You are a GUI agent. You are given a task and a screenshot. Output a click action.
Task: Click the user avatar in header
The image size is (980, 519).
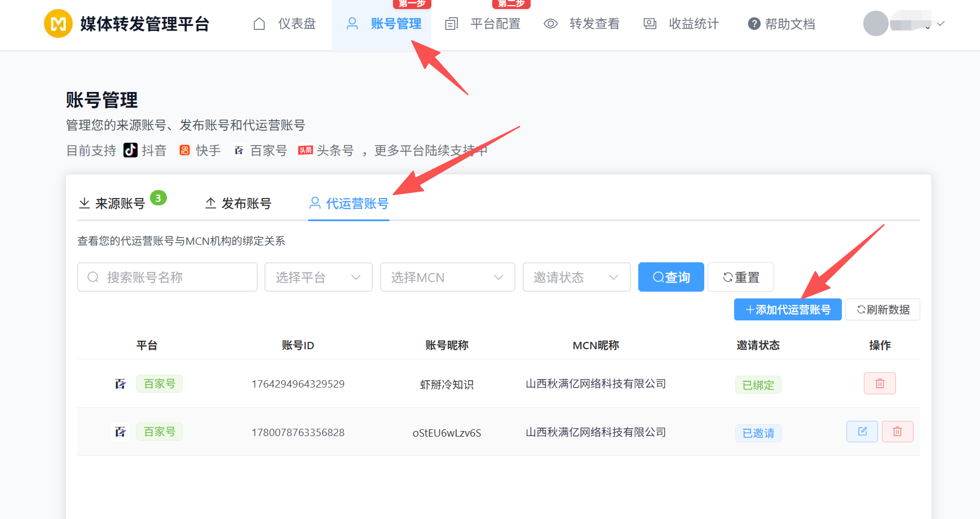[x=876, y=24]
